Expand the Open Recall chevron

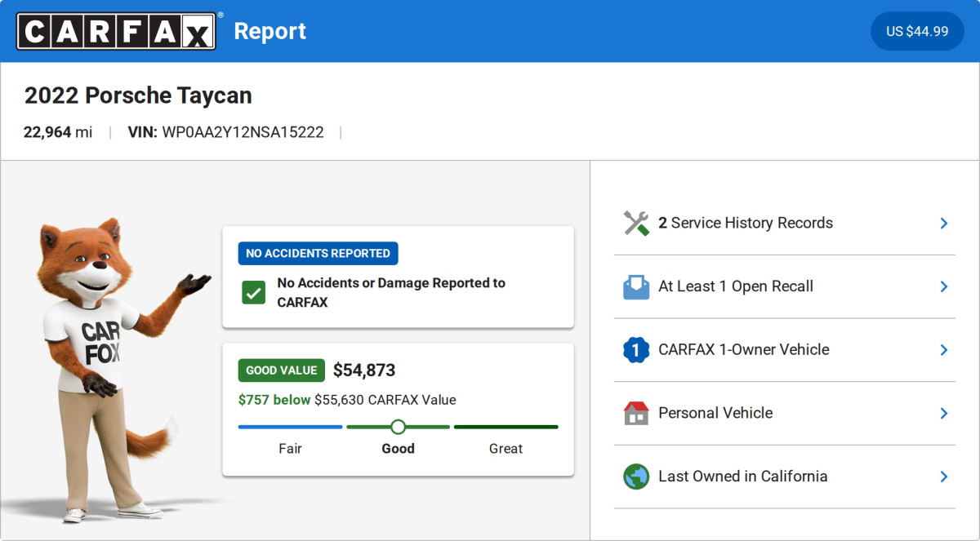tap(943, 286)
